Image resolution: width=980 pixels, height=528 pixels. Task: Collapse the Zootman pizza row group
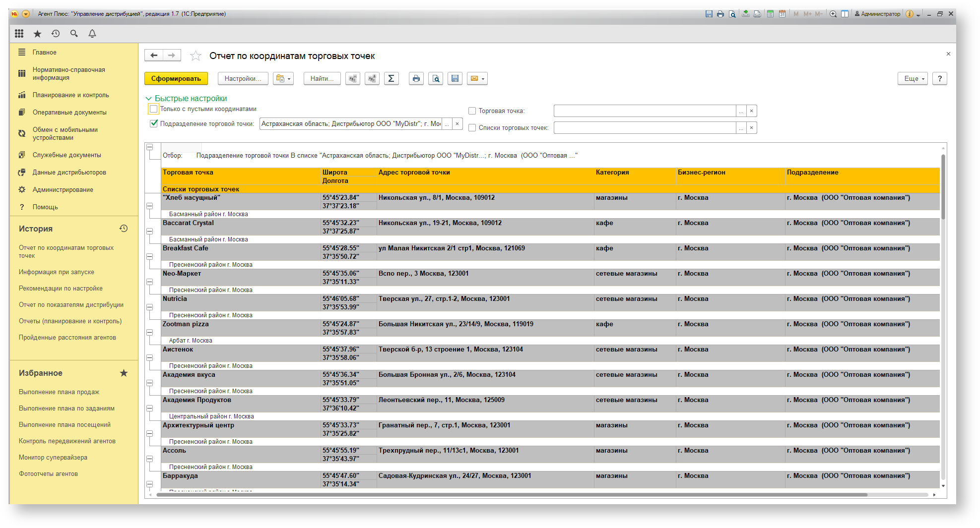coord(149,332)
